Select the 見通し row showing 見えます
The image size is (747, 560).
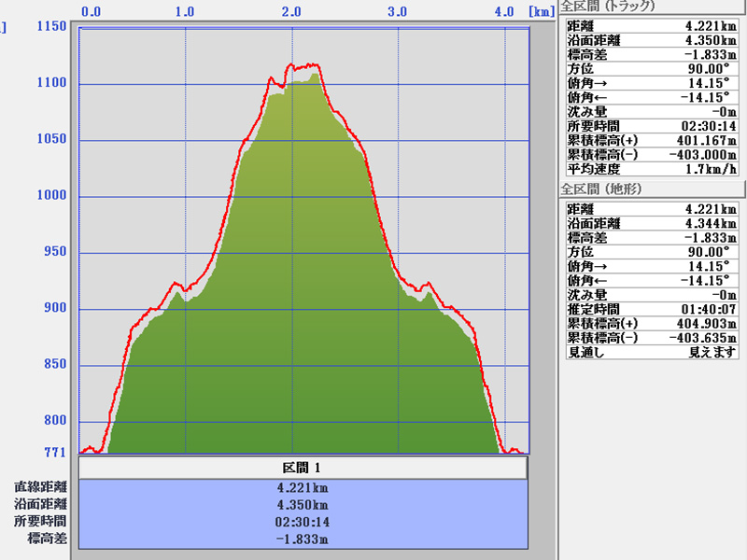pyautogui.click(x=651, y=351)
